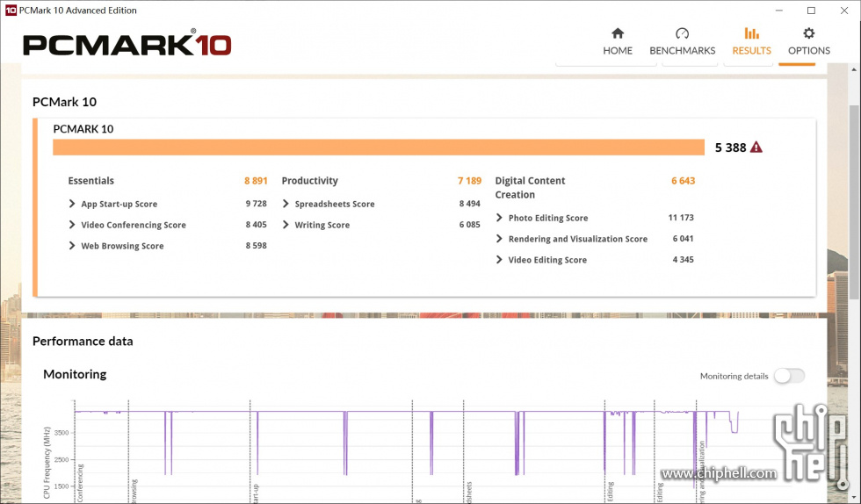Click the red warning triangle beside 5 388
The image size is (861, 504).
756,148
